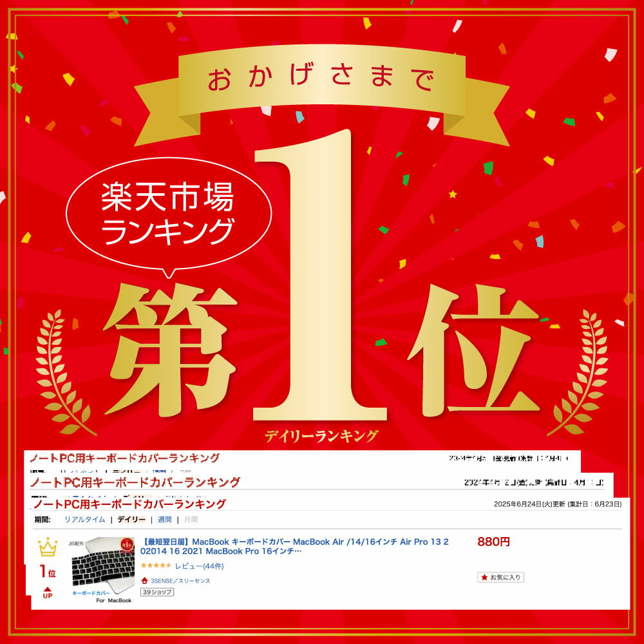Click the shop house icon beside 3SENSE

tap(144, 580)
